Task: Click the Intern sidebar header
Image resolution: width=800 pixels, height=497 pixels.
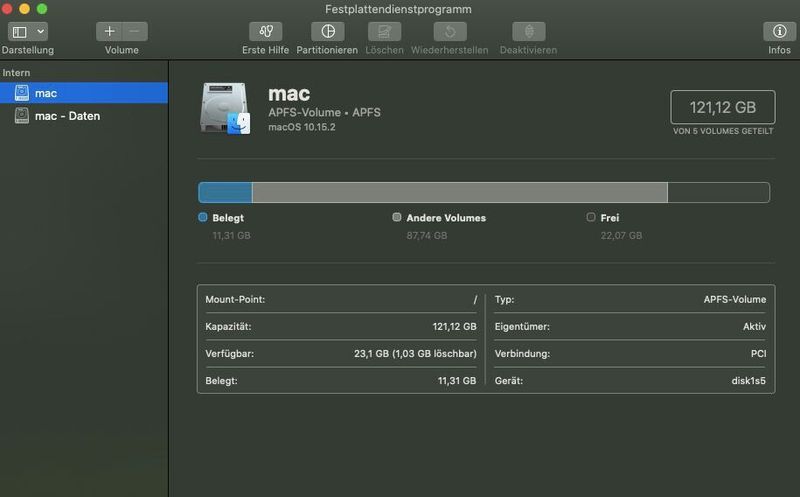Action: (16, 72)
